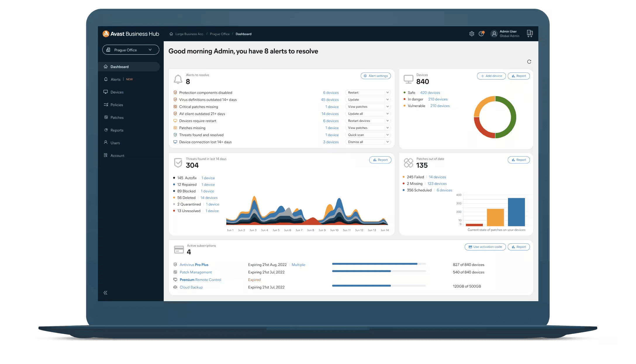This screenshot has height=364, width=636.
Task: Click shield icon beside Protection components disabled
Action: 175,93
